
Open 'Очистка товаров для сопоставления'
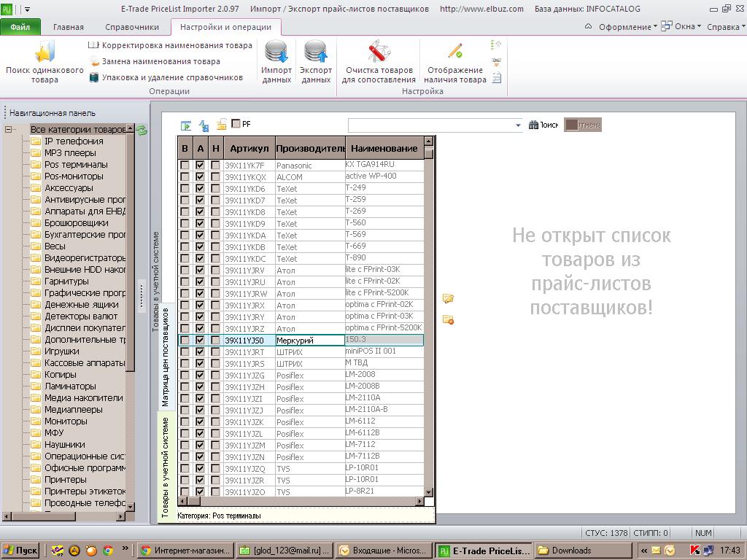pyautogui.click(x=379, y=62)
